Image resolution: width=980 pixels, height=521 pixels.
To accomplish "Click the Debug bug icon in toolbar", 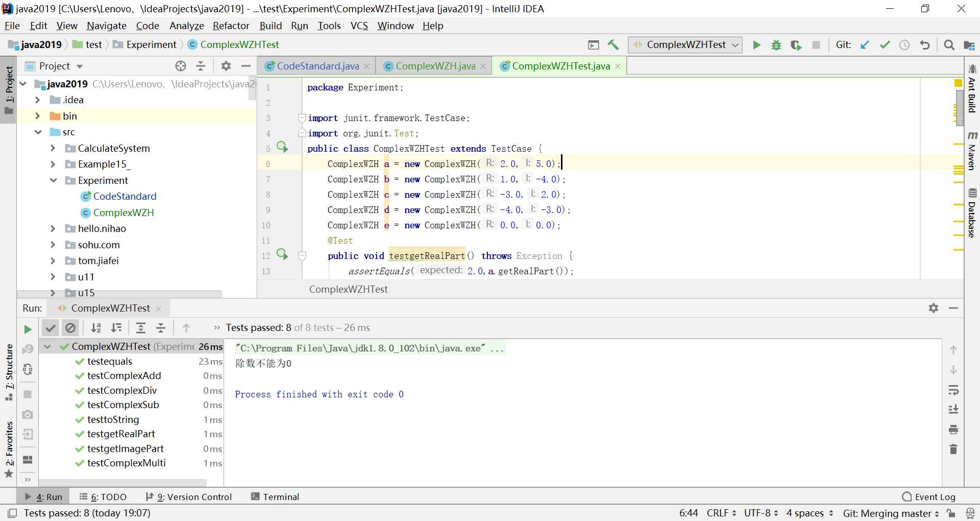I will pyautogui.click(x=776, y=45).
